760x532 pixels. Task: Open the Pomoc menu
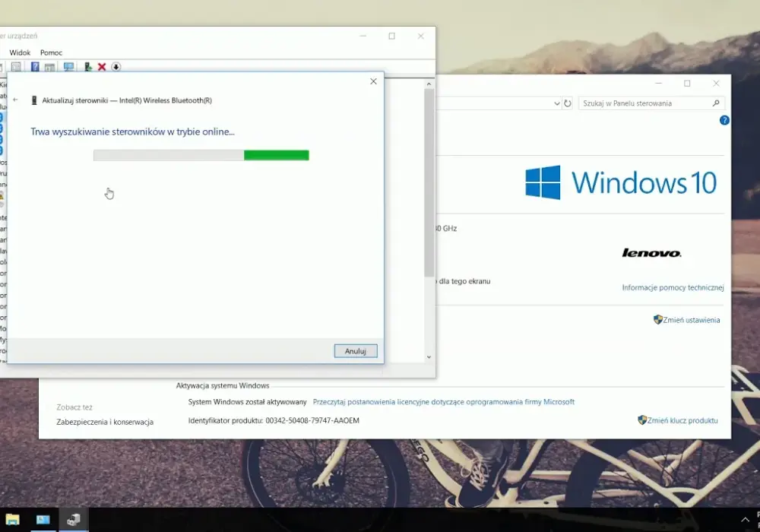(51, 52)
